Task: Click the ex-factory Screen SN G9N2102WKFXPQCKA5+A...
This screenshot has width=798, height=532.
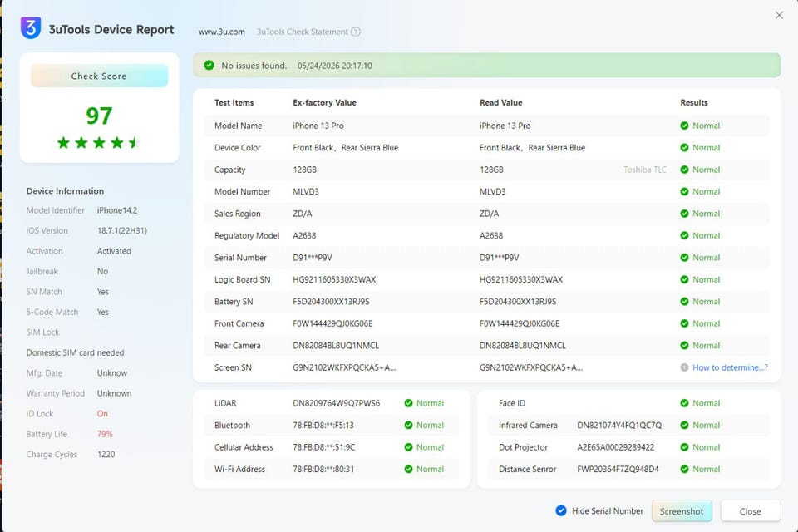Action: [344, 367]
